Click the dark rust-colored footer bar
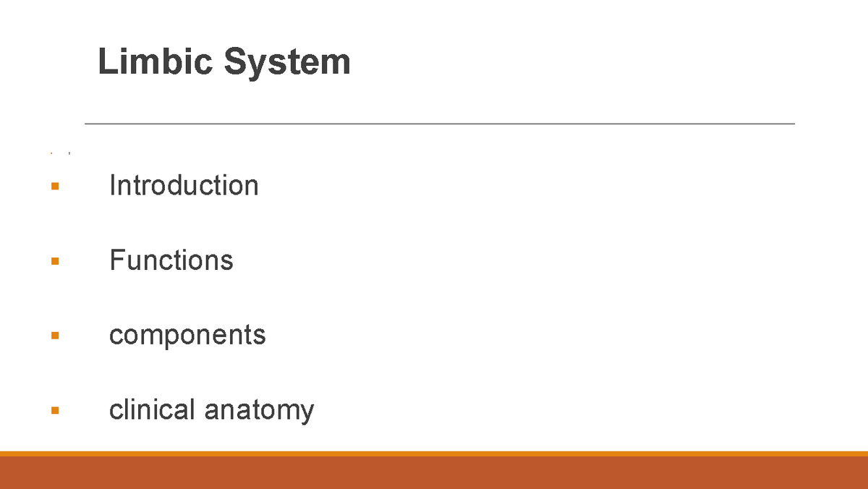The height and width of the screenshot is (489, 868). (x=434, y=473)
